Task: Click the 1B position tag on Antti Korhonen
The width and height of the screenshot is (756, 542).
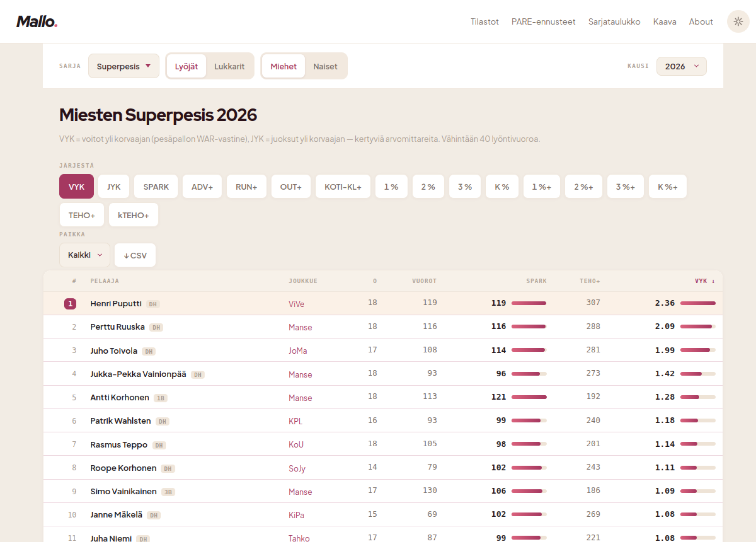Action: (160, 398)
